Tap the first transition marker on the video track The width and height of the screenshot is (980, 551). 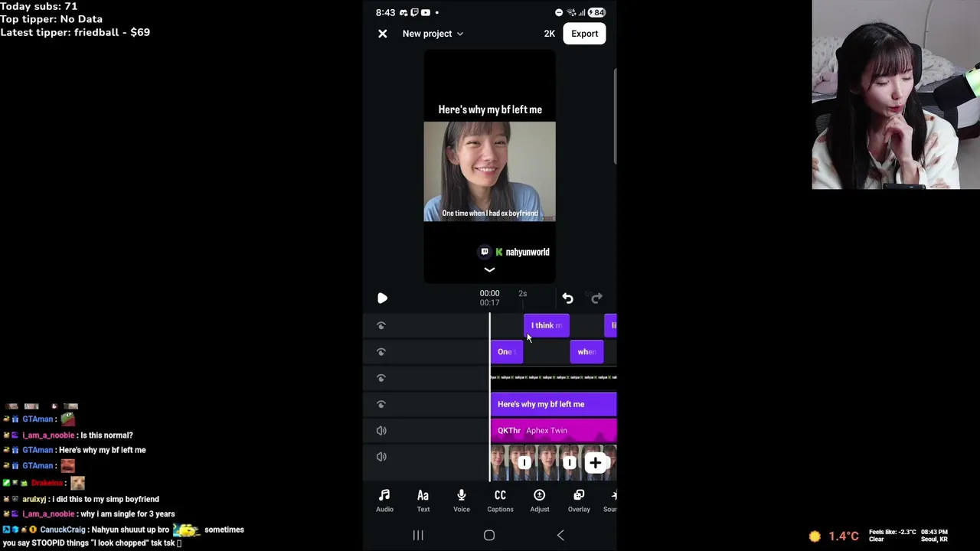click(524, 462)
